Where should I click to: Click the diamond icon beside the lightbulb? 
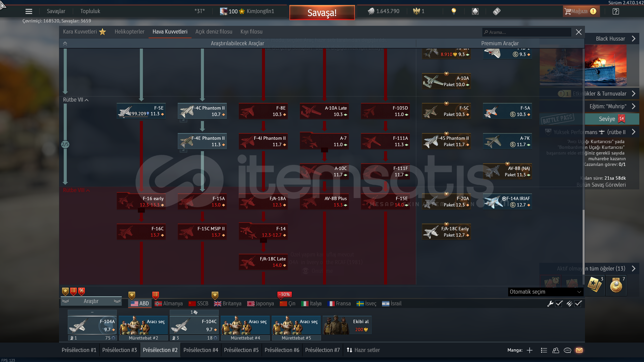(x=475, y=11)
